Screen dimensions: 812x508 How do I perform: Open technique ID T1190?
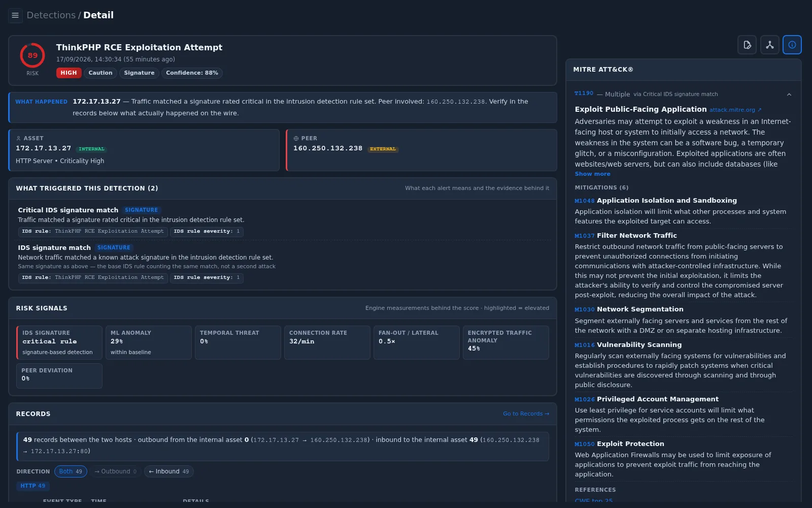tap(584, 93)
